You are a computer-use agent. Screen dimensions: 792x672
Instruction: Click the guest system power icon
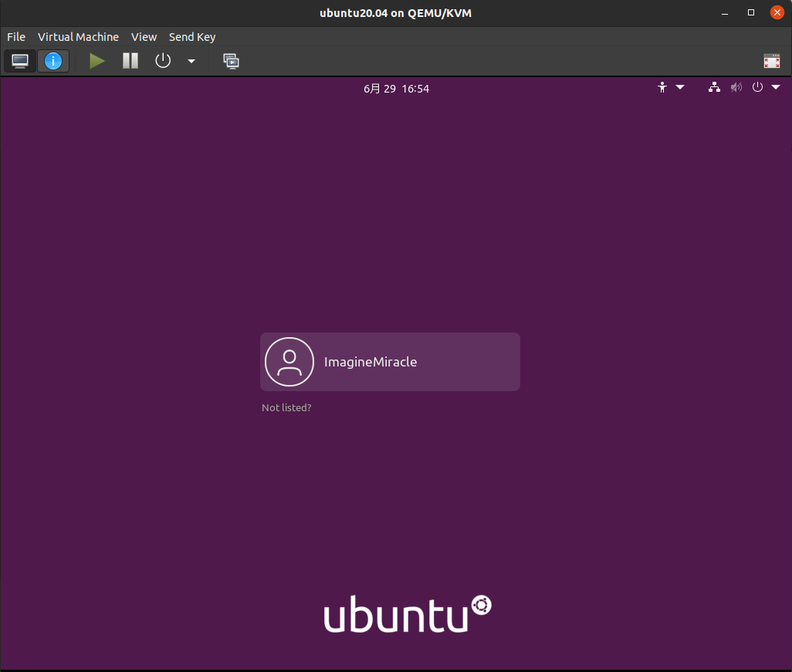(x=757, y=87)
